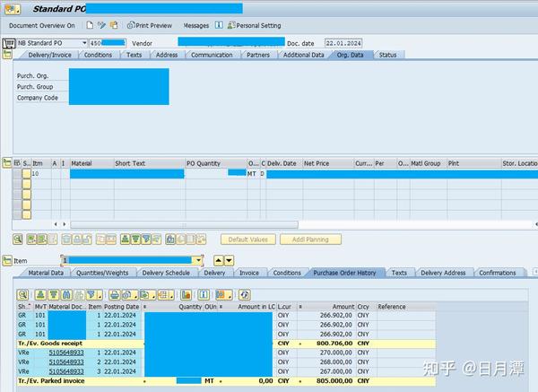Image resolution: width=538 pixels, height=392 pixels.
Task: Click item overview details magnifier icon
Action: coord(18,239)
